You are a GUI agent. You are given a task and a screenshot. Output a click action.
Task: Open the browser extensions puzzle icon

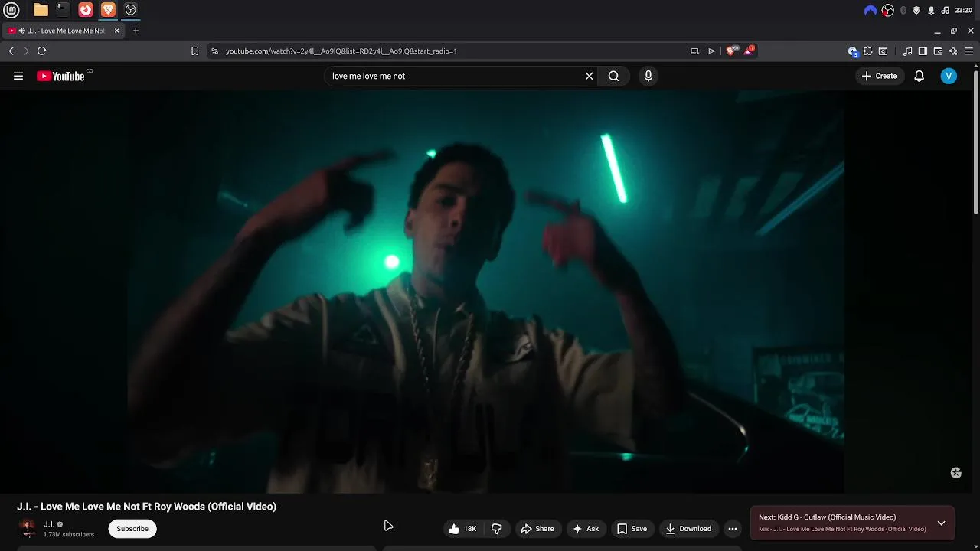867,51
